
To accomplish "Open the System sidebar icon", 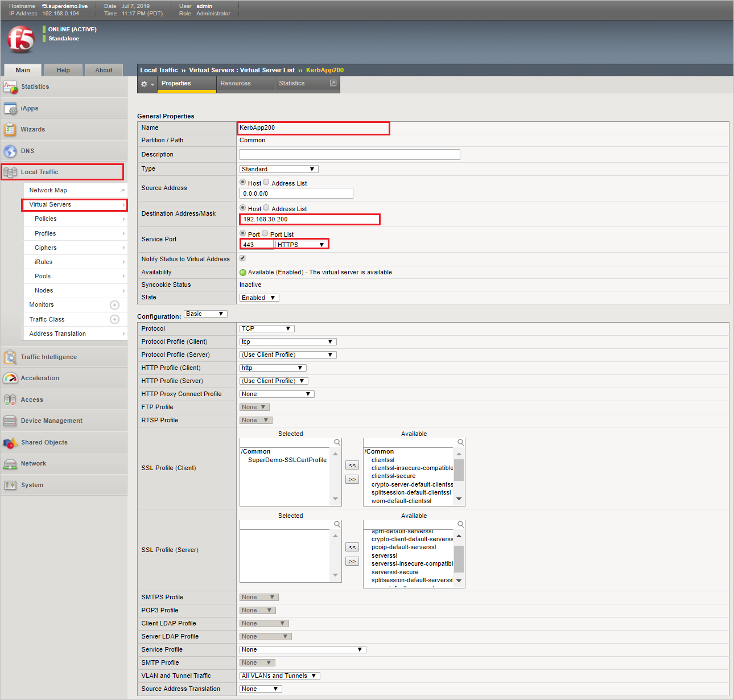I will coord(10,485).
